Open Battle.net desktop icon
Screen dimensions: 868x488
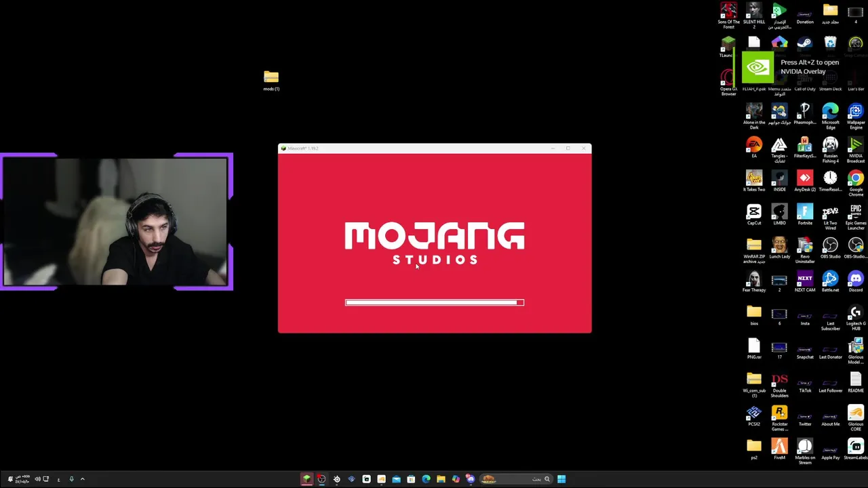tap(830, 281)
